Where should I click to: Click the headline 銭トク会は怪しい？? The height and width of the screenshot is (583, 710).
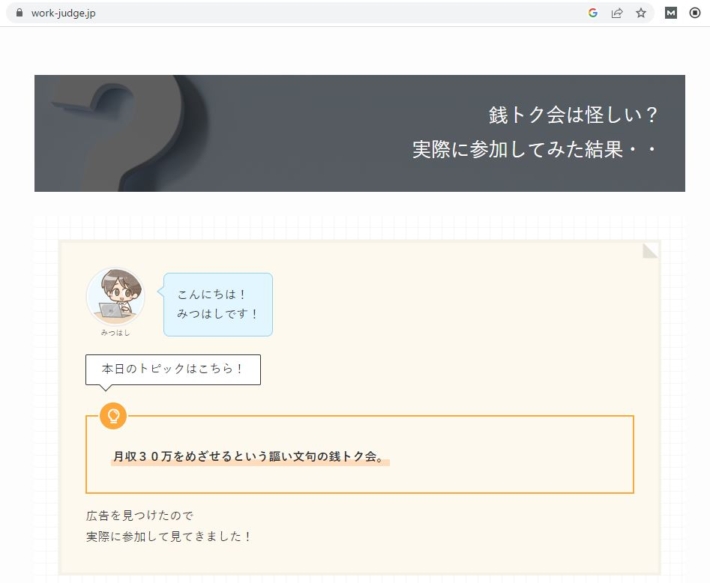573,115
